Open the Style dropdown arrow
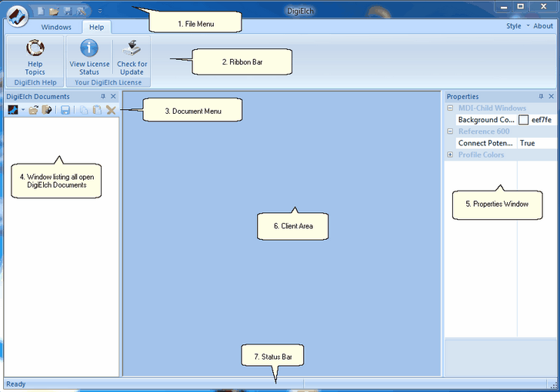Image resolution: width=560 pixels, height=392 pixels. pos(528,25)
